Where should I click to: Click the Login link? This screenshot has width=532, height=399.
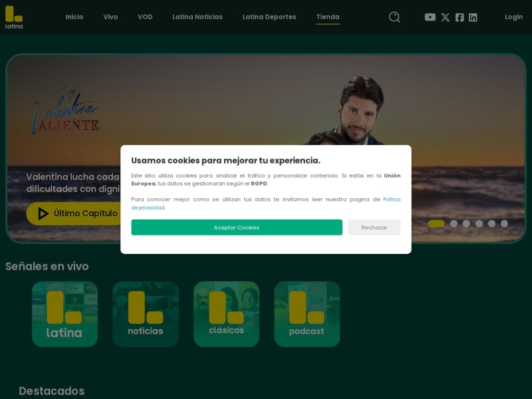pos(513,17)
